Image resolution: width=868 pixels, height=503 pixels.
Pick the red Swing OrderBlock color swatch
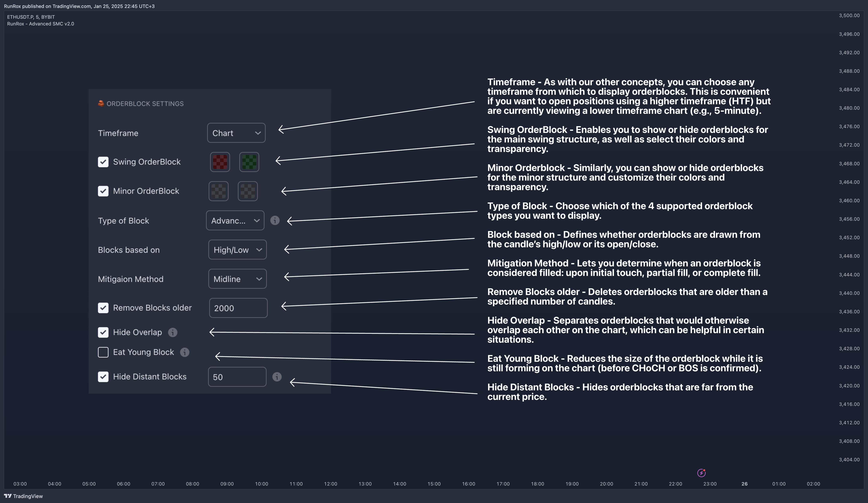coord(220,162)
